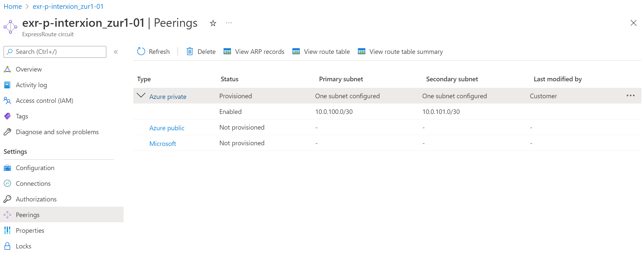Click the Home breadcrumb link
The image size is (644, 253).
click(x=13, y=7)
